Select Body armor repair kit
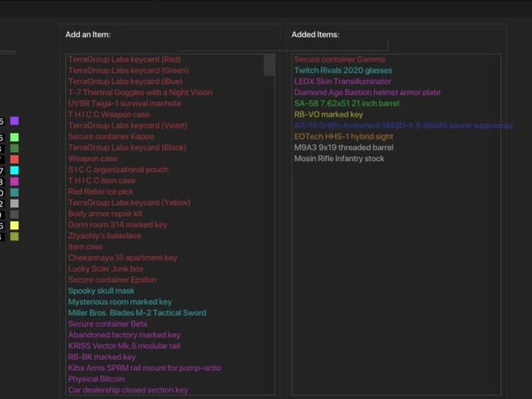532x399 pixels. pos(105,213)
